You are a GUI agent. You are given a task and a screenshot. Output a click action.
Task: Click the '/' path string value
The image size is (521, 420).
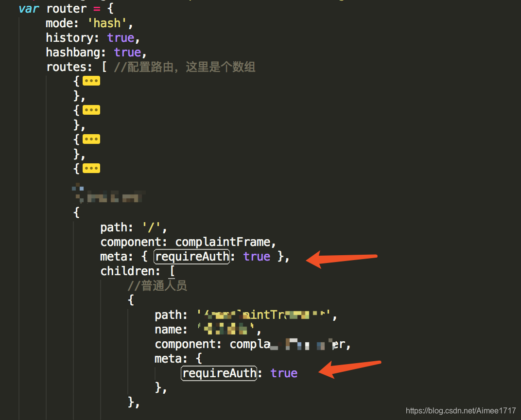pos(151,227)
